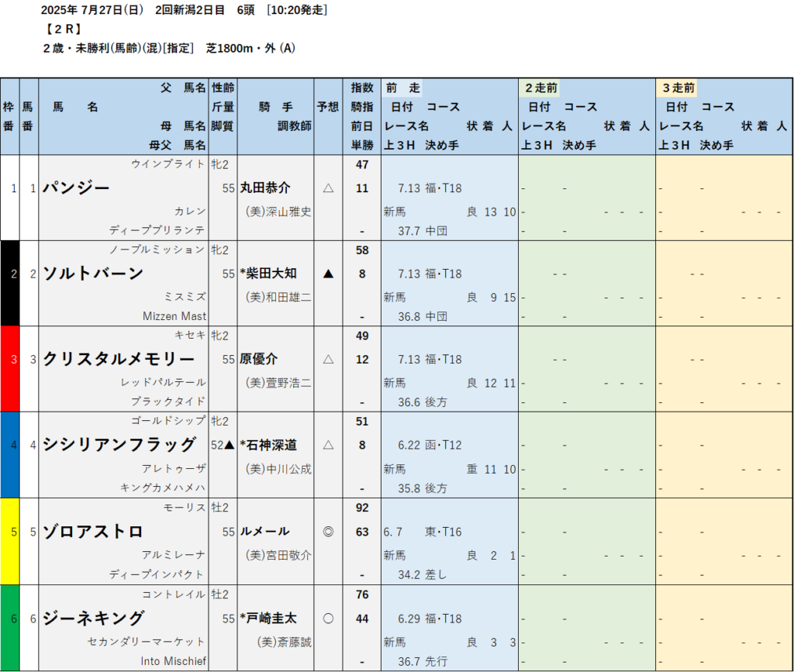This screenshot has height=672, width=794.
Task: Click the 2走前 column header
Action: (x=540, y=88)
